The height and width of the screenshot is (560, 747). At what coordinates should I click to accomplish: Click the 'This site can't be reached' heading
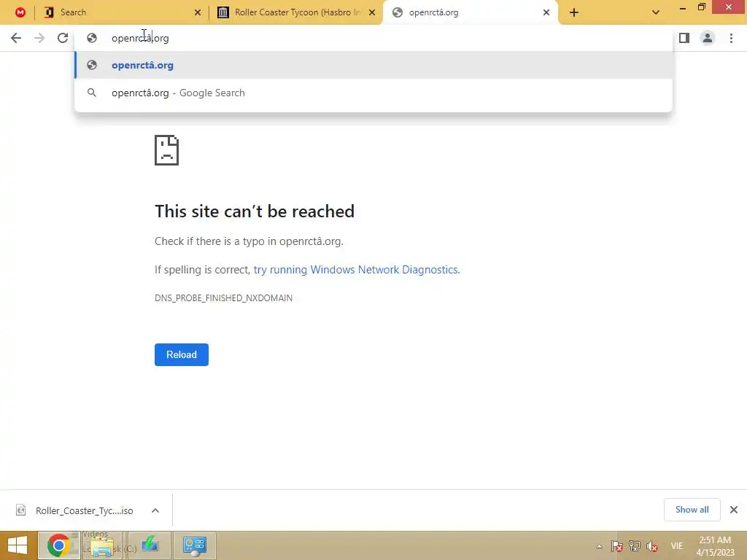click(x=255, y=211)
